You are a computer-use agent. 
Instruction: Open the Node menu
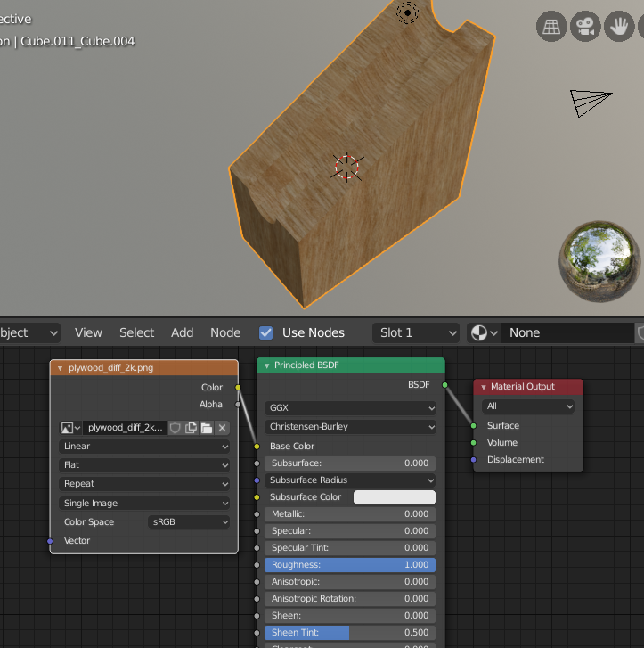225,332
